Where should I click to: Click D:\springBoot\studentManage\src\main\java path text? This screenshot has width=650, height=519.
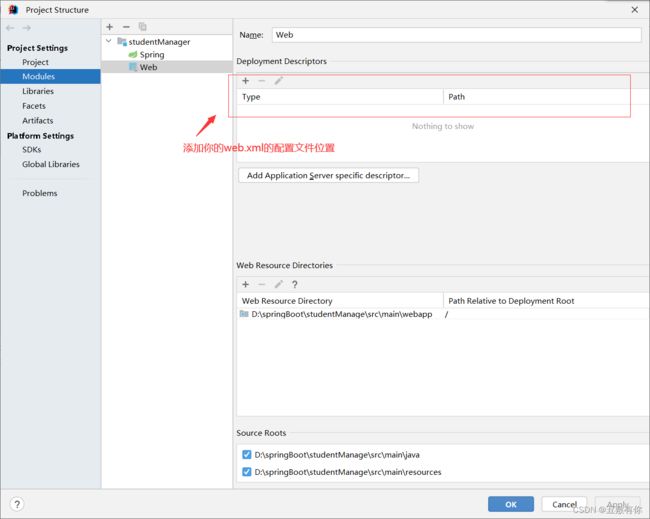(x=337, y=455)
